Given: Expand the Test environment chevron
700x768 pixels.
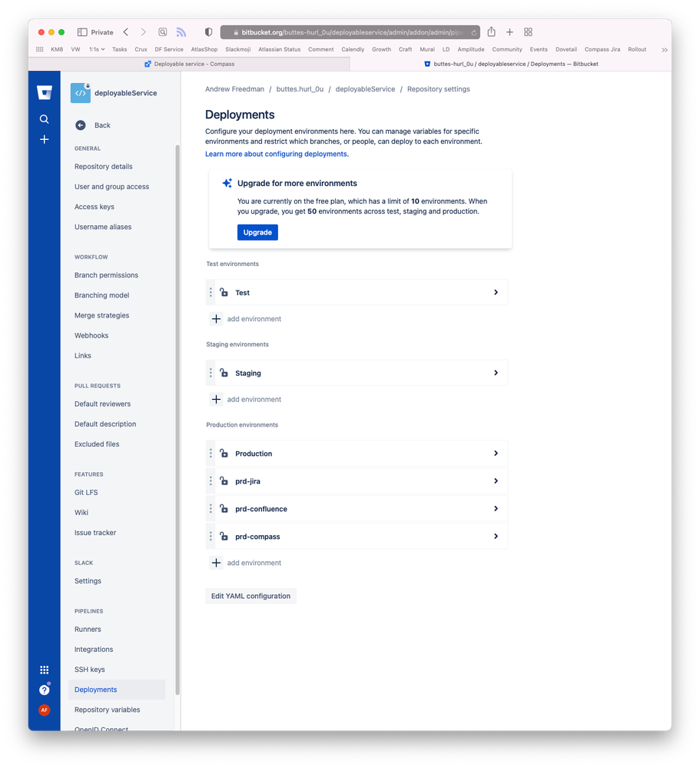Looking at the screenshot, I should pyautogui.click(x=496, y=292).
